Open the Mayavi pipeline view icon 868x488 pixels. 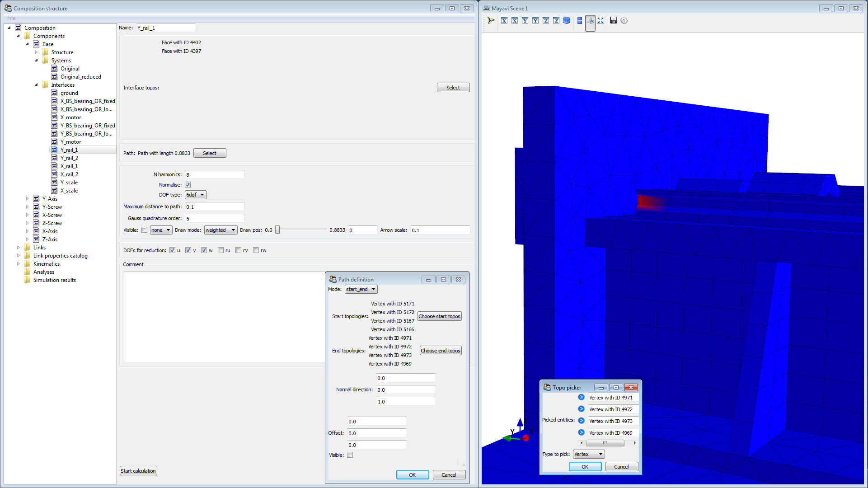point(491,20)
